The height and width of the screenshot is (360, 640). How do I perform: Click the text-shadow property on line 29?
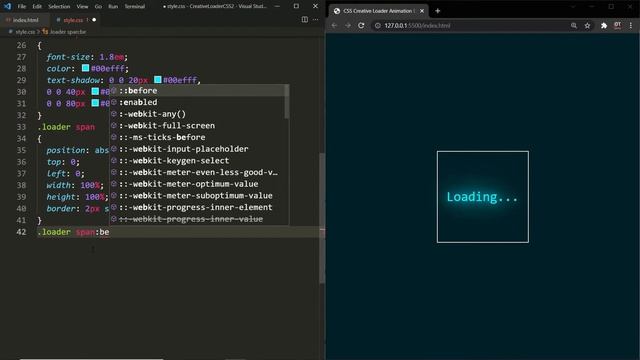click(73, 80)
